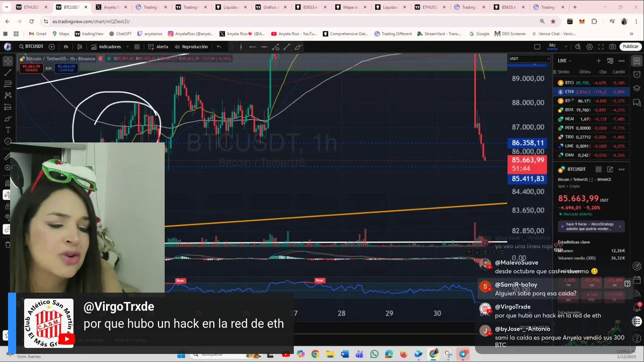Toggle the watchlist panel icon

click(x=637, y=61)
